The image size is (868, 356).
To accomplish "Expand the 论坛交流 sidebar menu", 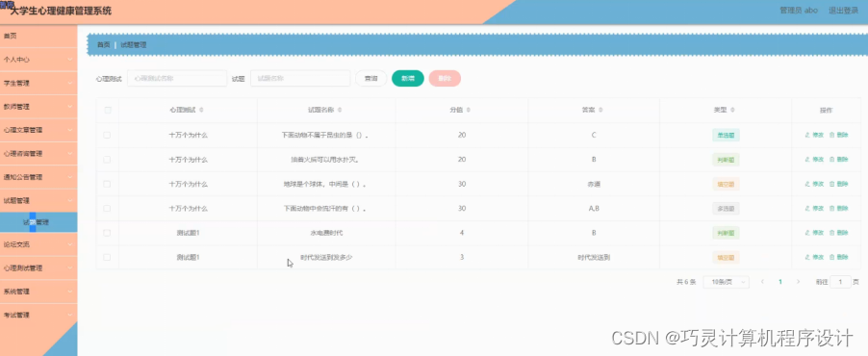I will click(38, 244).
